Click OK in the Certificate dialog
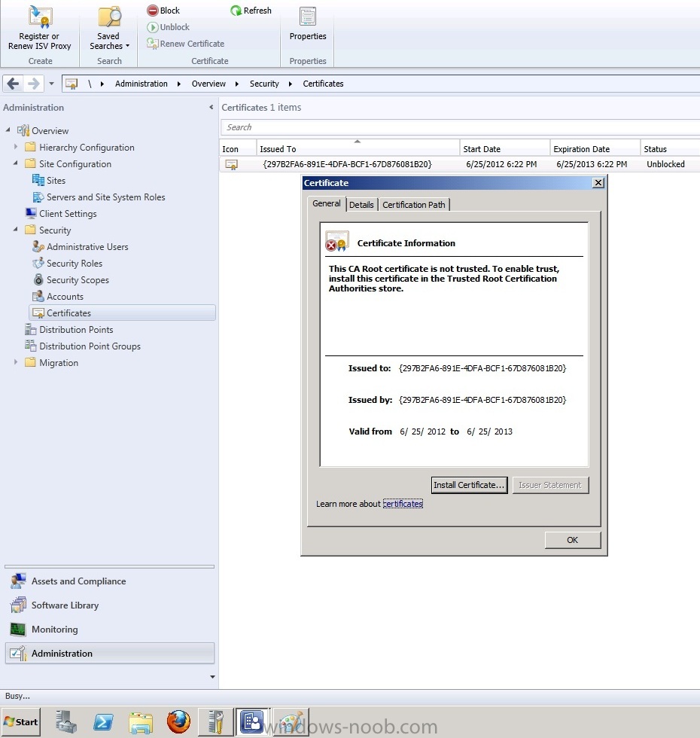700x738 pixels. (573, 540)
